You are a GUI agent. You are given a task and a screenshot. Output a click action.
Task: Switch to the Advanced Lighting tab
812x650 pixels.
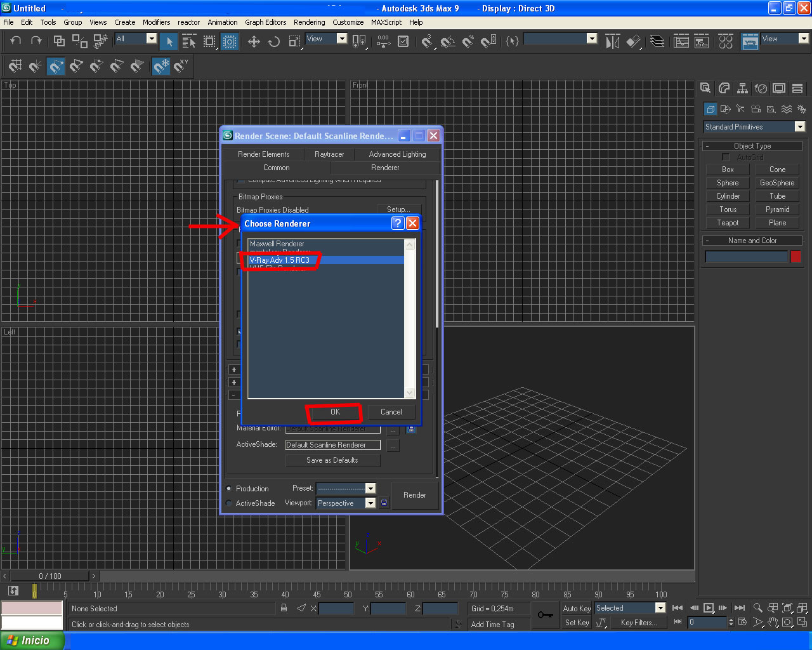point(397,154)
